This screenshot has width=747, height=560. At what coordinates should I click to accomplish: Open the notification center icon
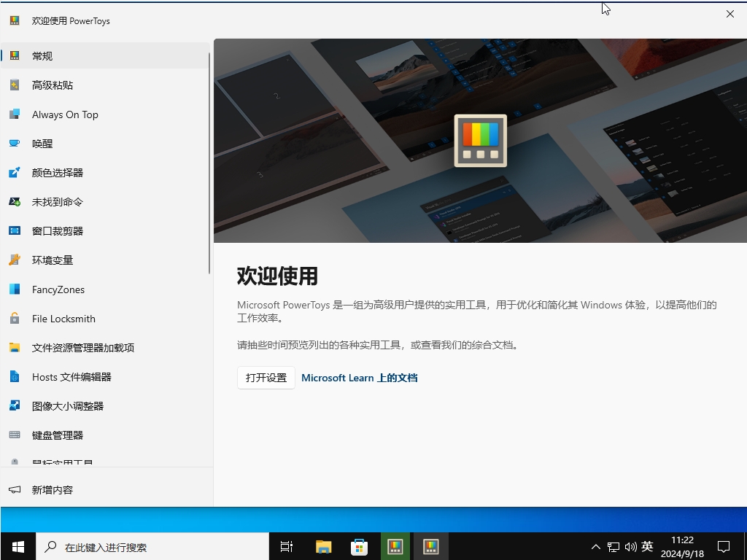[724, 547]
